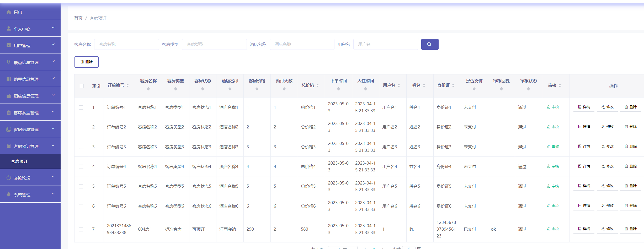Sort by 是否支付 column arrows
The width and height of the screenshot is (644, 249).
(x=474, y=89)
